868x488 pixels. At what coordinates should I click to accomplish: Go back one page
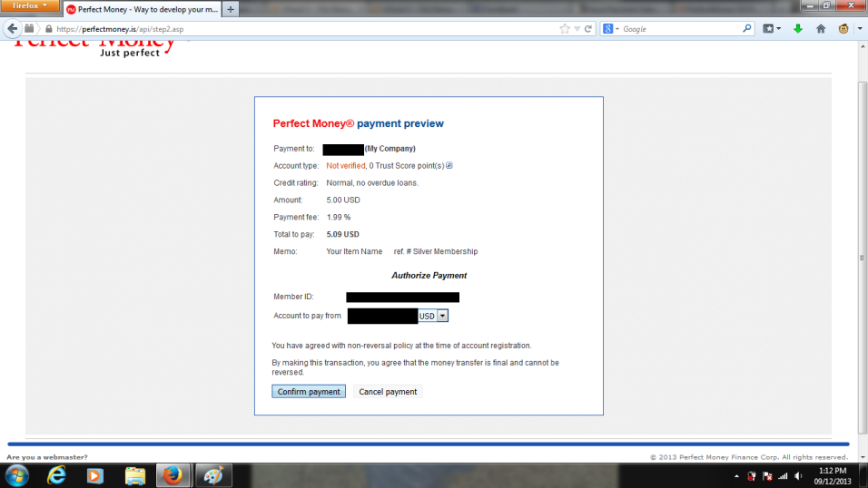12,29
